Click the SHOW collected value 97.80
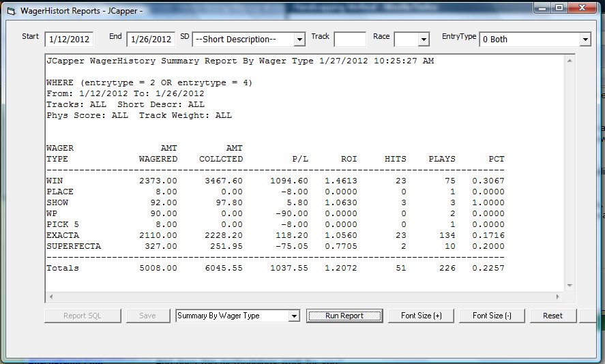This screenshot has height=364, width=605. [x=229, y=202]
